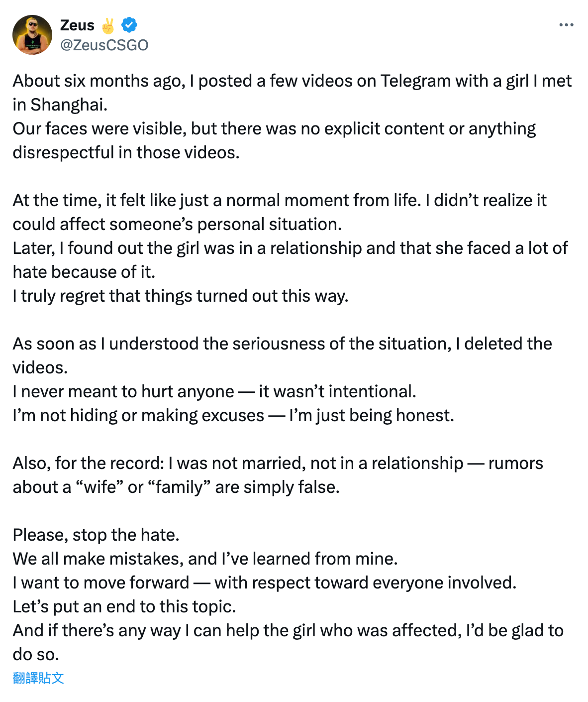
Task: Click the "I truly regret" line
Action: [x=180, y=296]
